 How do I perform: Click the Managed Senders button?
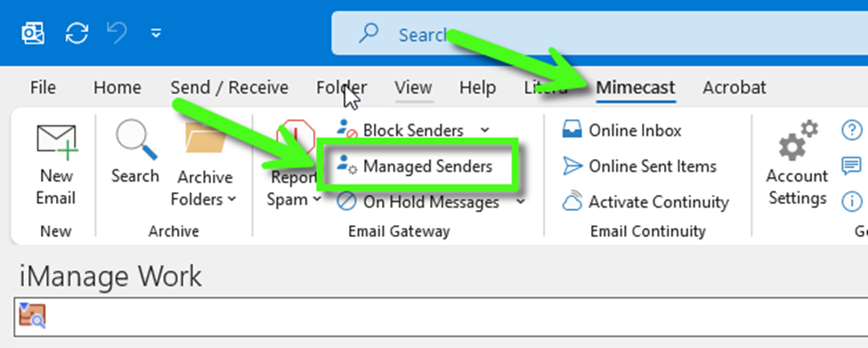click(x=415, y=166)
